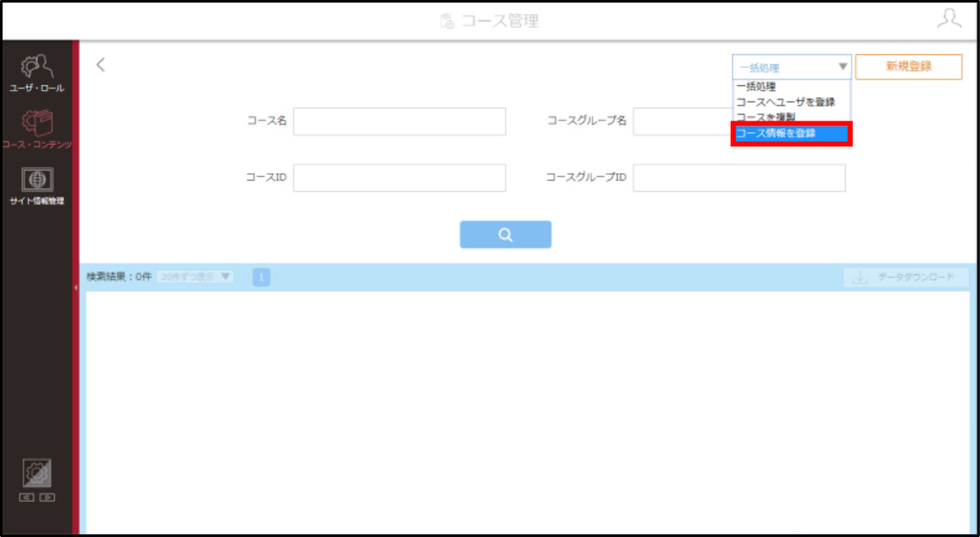Viewport: 980px width, 537px height.
Task: Go back using the left chevron
Action: tap(101, 65)
